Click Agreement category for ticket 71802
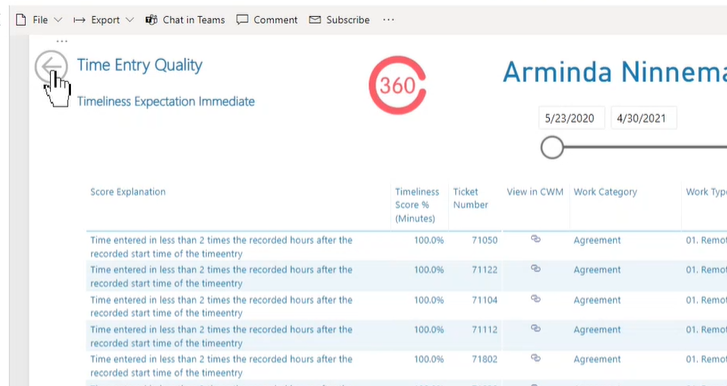 pos(597,359)
